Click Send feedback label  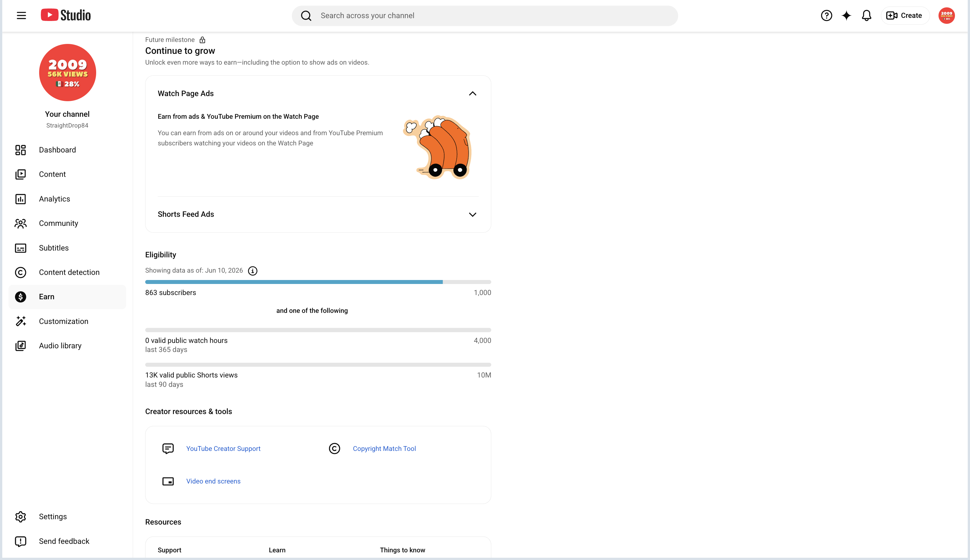click(x=64, y=541)
